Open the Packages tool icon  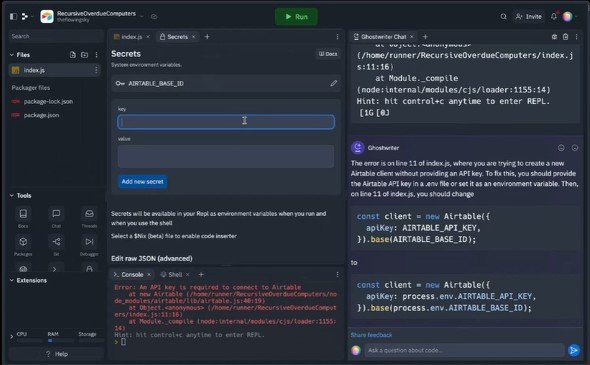click(23, 245)
